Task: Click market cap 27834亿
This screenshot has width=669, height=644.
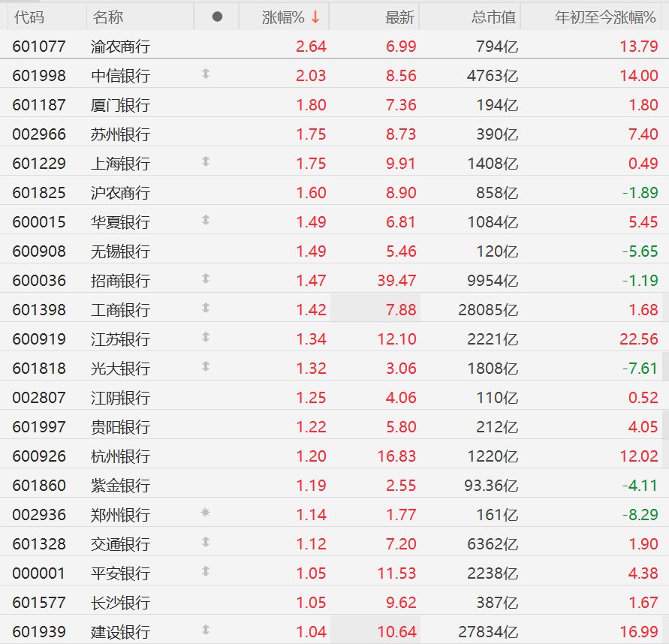Action: [488, 632]
